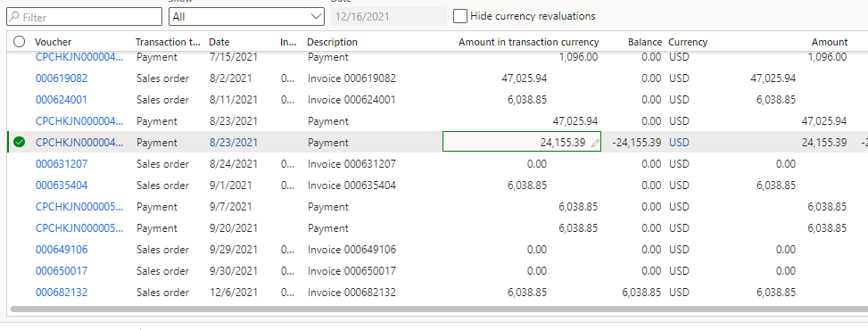Select the Invoice 000631207 description cell
Viewport: 868px width, 330px height.
(352, 164)
